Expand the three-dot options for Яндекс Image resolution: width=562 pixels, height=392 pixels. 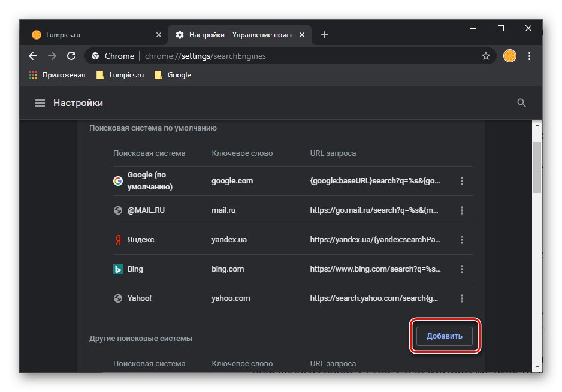[x=461, y=240]
